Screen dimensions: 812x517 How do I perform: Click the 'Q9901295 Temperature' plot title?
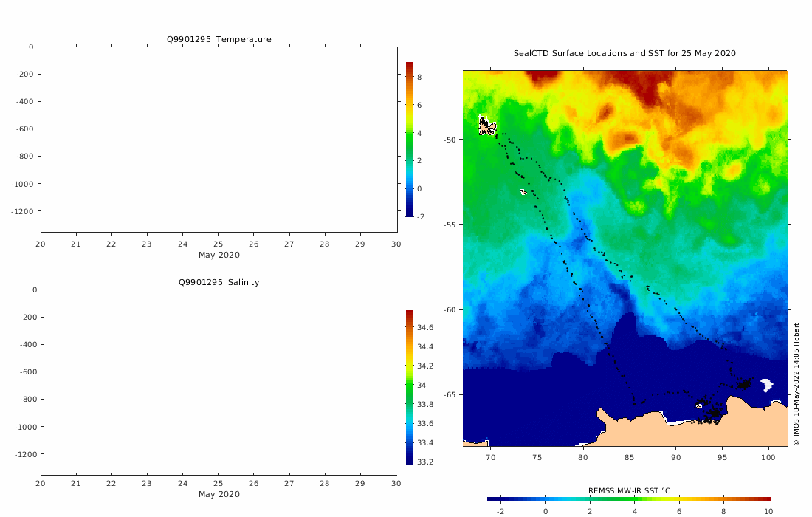coord(219,39)
